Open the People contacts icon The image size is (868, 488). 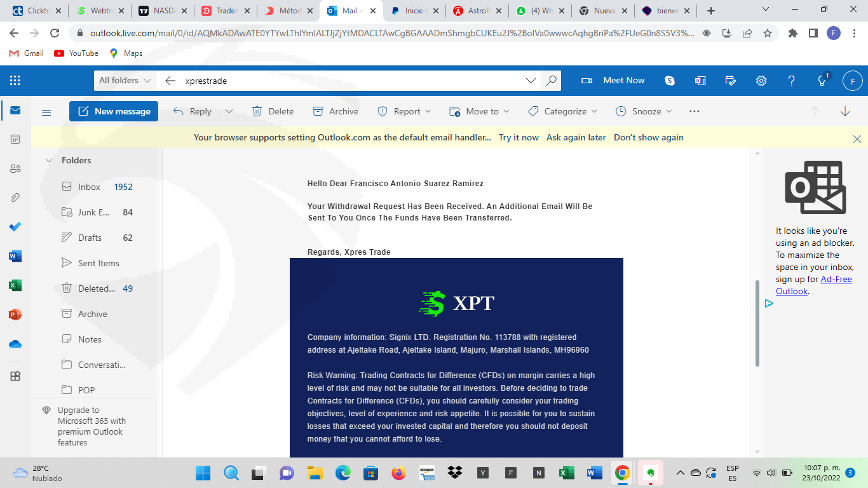(15, 168)
